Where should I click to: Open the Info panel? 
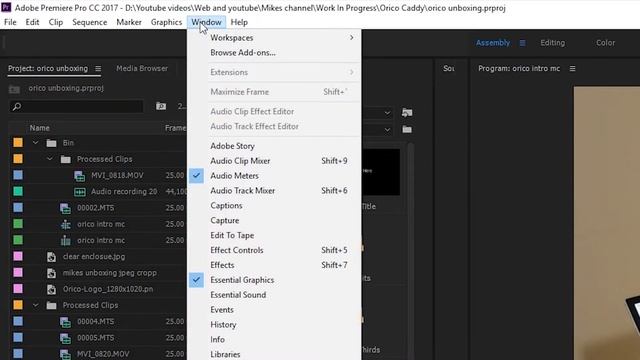pyautogui.click(x=274, y=340)
